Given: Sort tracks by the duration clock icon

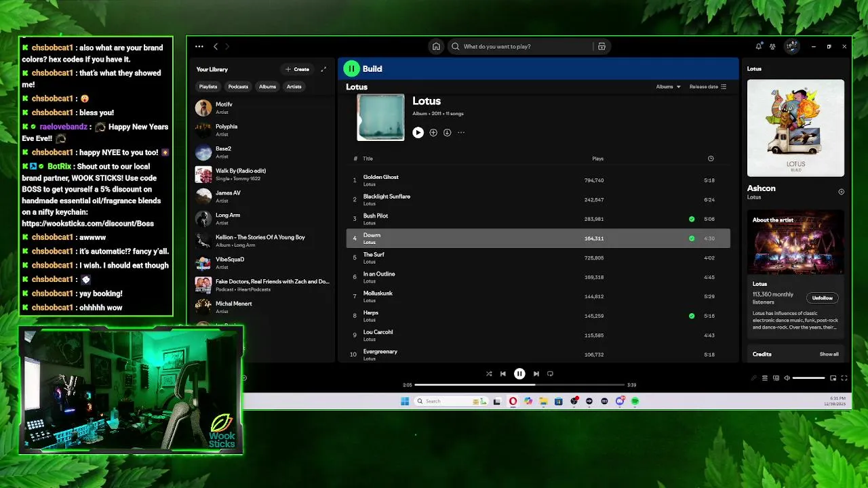Looking at the screenshot, I should click(711, 159).
